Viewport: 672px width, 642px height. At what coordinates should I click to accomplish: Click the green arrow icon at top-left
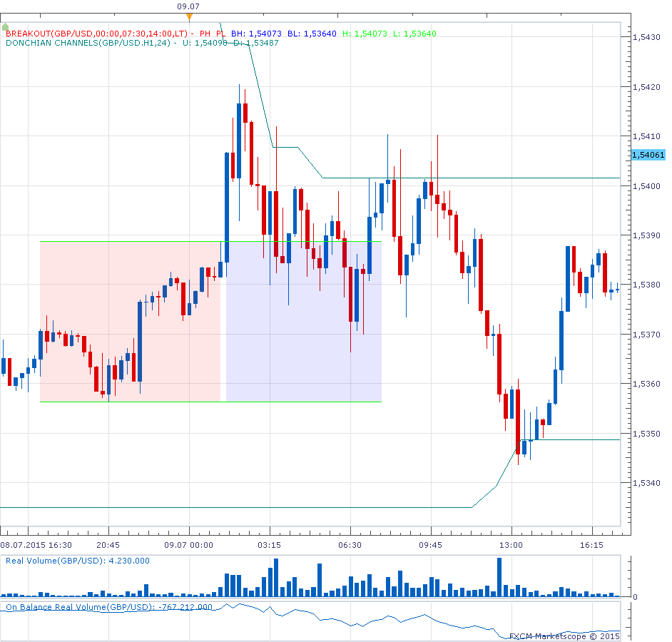(5, 27)
